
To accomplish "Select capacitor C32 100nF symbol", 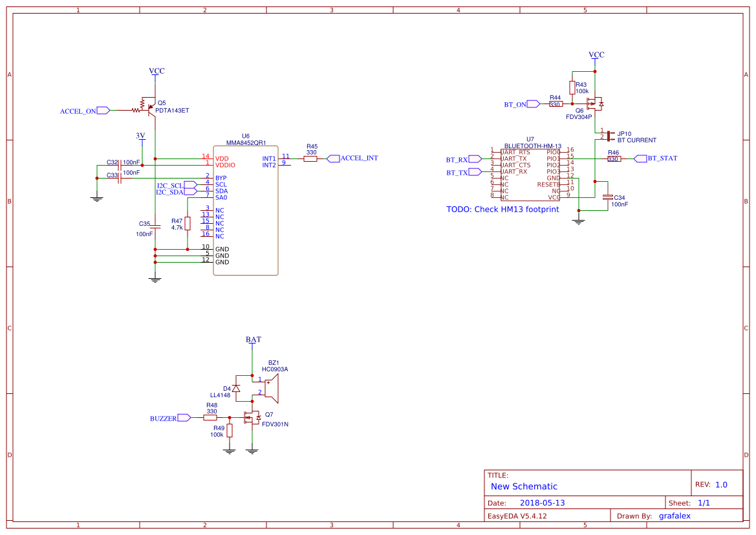I will pos(120,165).
